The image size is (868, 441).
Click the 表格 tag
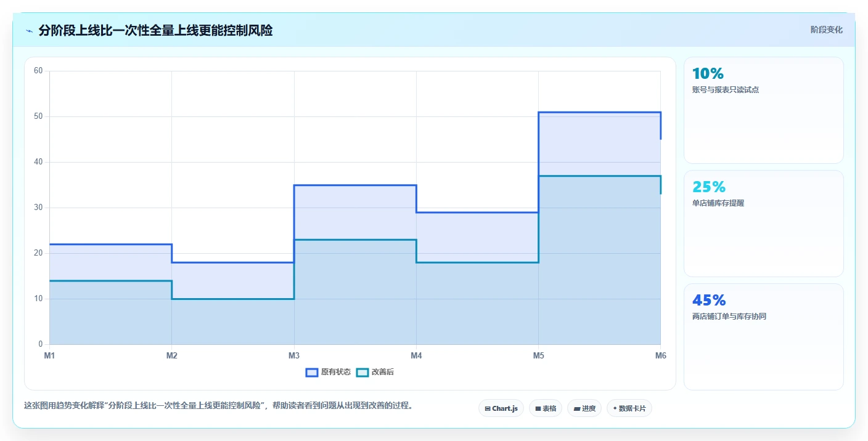tap(546, 408)
